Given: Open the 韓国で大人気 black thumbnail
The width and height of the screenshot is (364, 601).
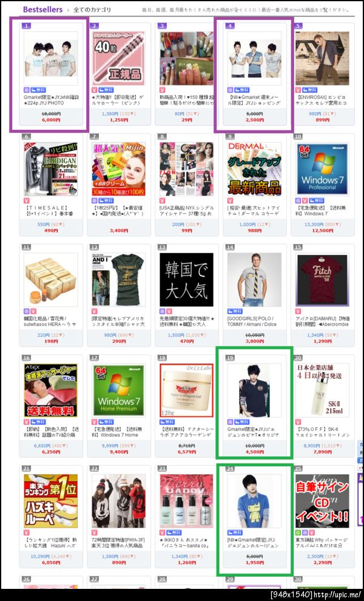Looking at the screenshot, I should tap(186, 280).
